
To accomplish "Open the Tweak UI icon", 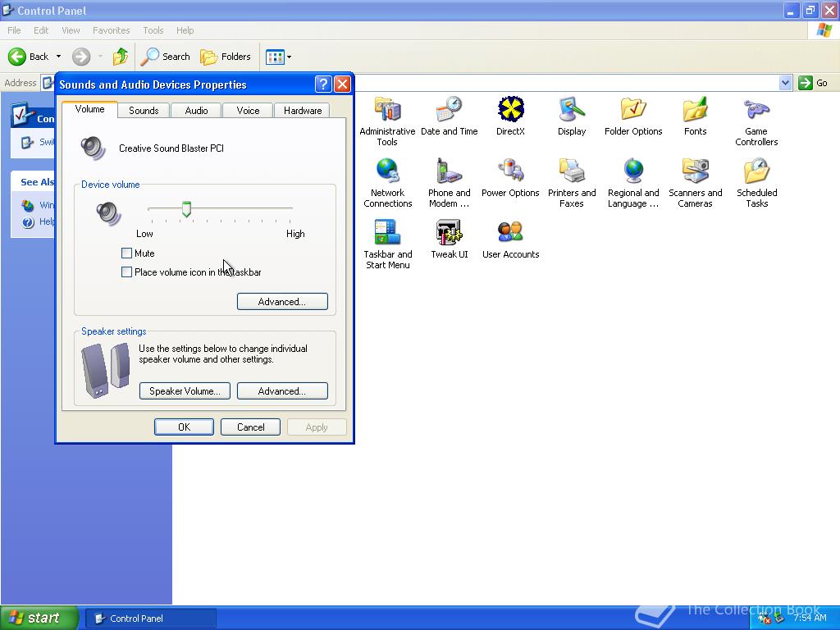I will pos(449,240).
